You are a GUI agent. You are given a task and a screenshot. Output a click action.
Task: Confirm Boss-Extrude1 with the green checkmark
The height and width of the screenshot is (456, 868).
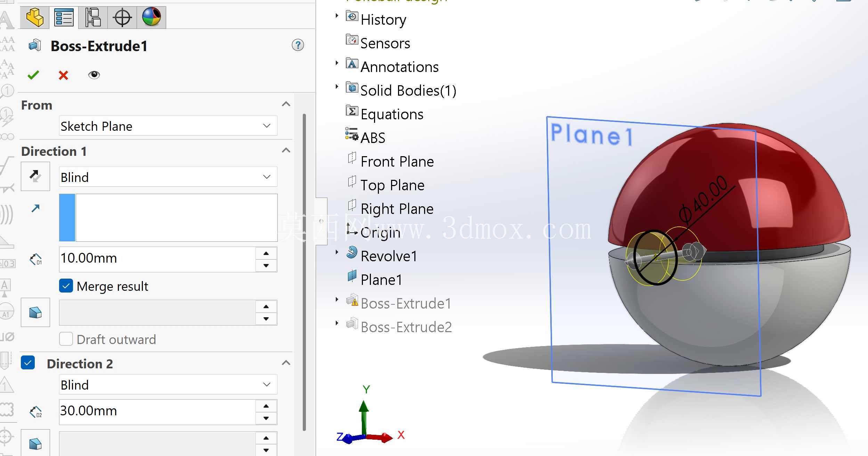click(33, 75)
